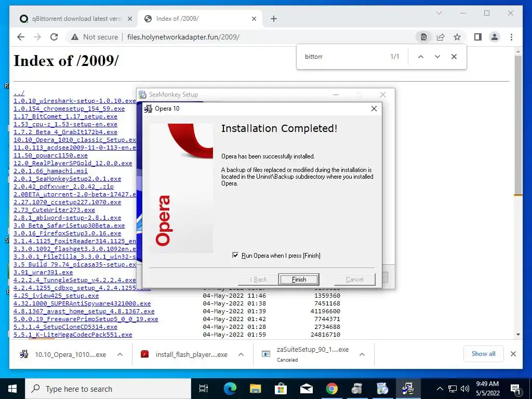Bookmark this page with the star icon

(457, 37)
